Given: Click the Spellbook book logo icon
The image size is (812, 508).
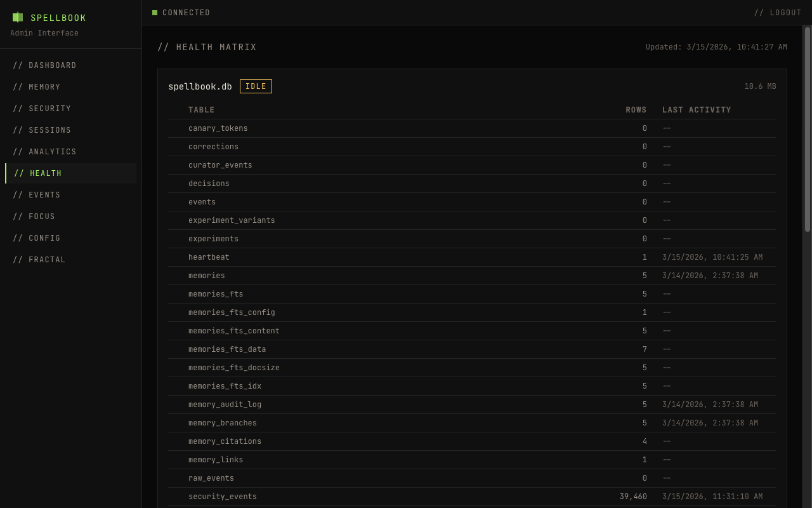Looking at the screenshot, I should (x=18, y=18).
